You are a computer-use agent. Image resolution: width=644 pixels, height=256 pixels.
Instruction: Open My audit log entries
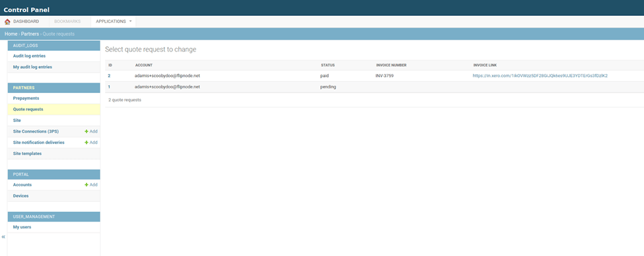coord(32,67)
